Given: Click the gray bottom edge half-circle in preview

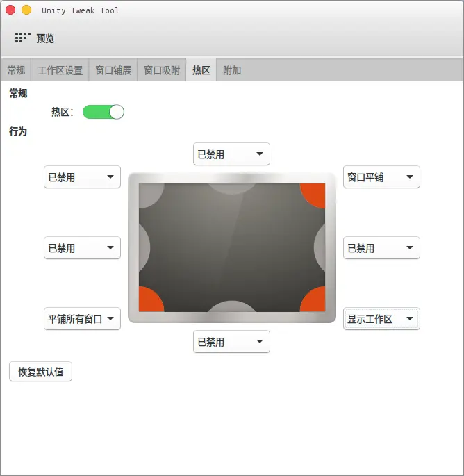Looking at the screenshot, I should pyautogui.click(x=232, y=306).
